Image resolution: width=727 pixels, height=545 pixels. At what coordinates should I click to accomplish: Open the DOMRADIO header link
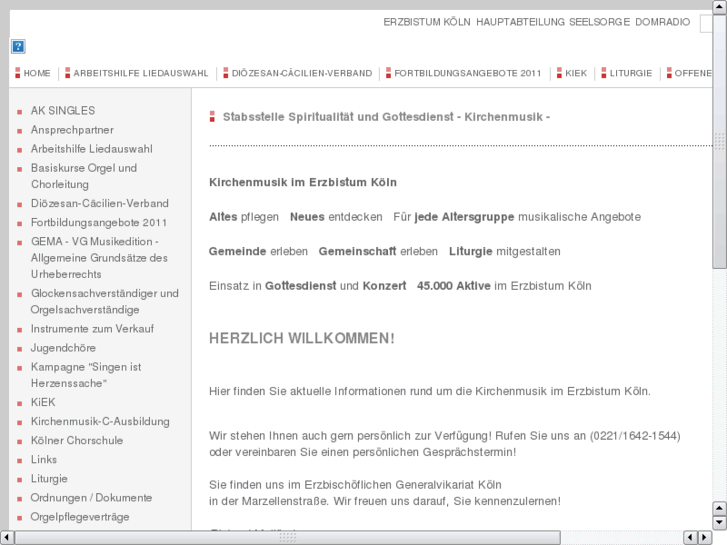(663, 22)
